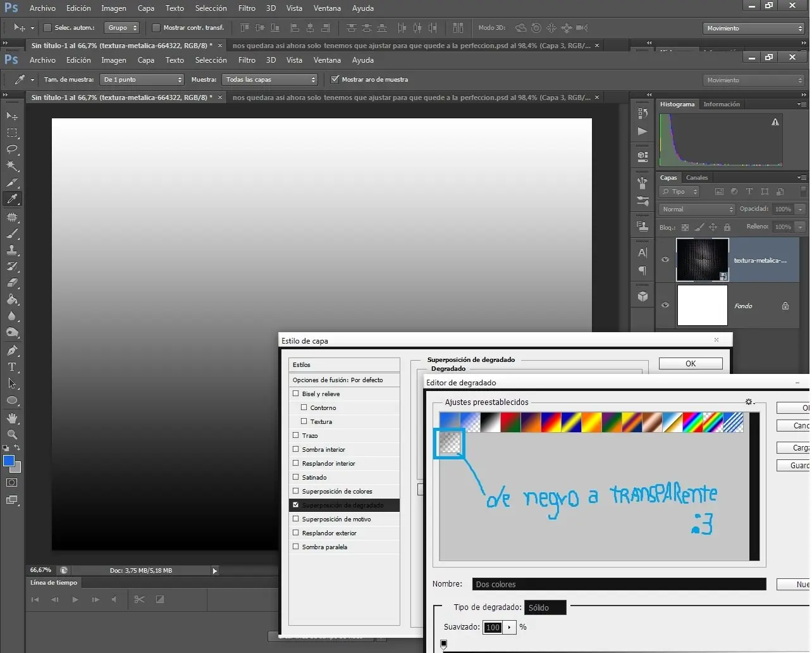Lock transparent pixels icon in Capas
This screenshot has height=653, width=812.
click(685, 227)
